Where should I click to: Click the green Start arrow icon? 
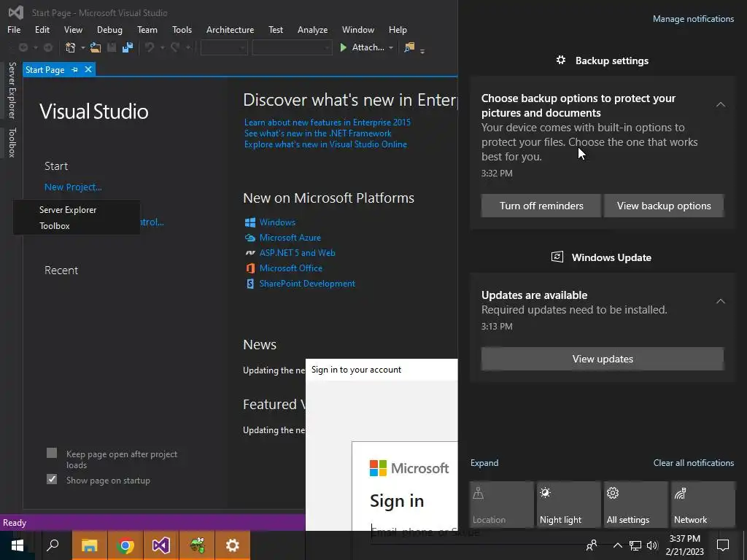[x=343, y=47]
